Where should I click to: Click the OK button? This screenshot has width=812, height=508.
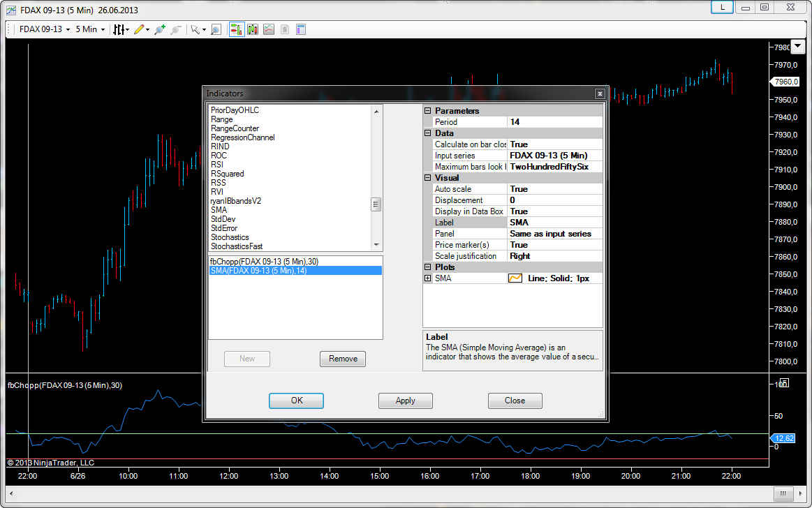296,401
